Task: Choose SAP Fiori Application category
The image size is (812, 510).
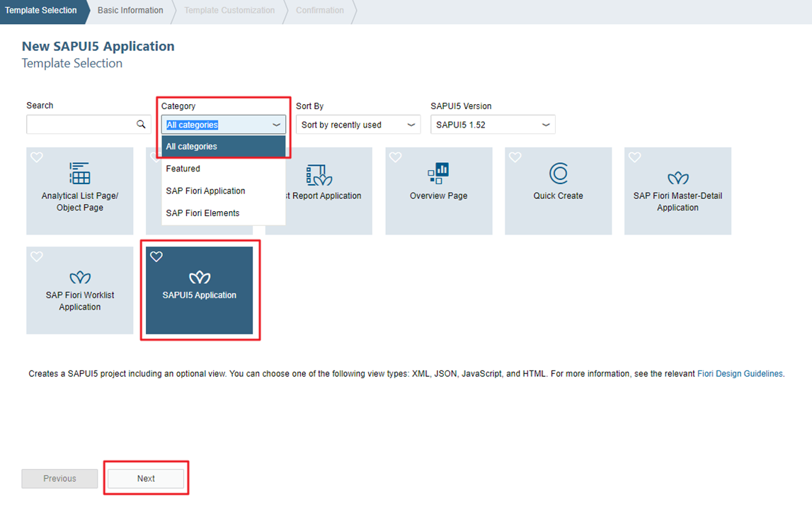Action: (x=224, y=191)
